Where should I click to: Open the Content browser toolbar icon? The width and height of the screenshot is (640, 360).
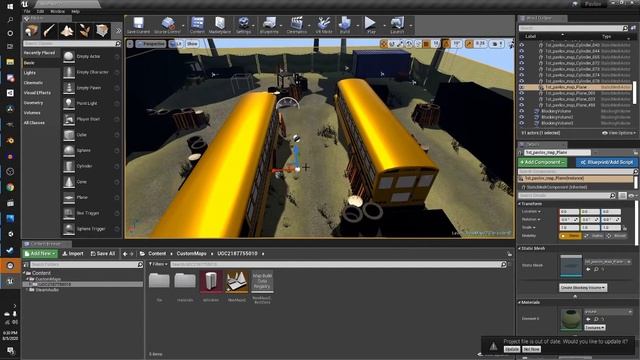[197, 24]
